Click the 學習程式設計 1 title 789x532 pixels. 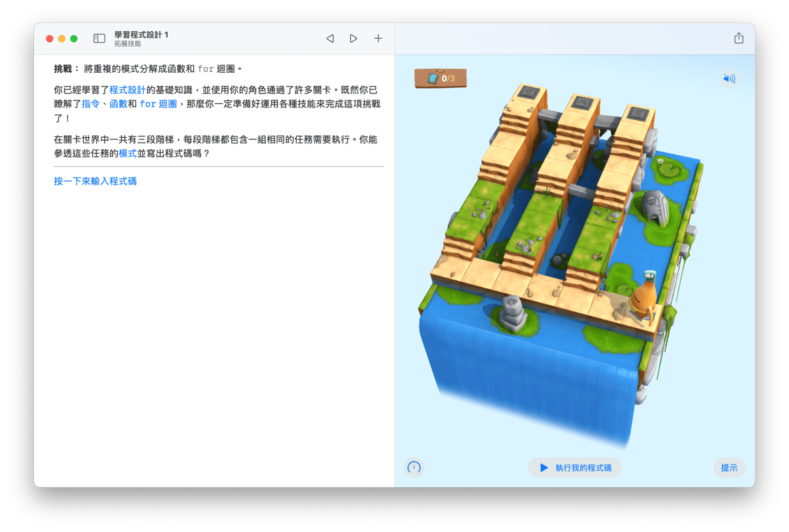tap(141, 35)
